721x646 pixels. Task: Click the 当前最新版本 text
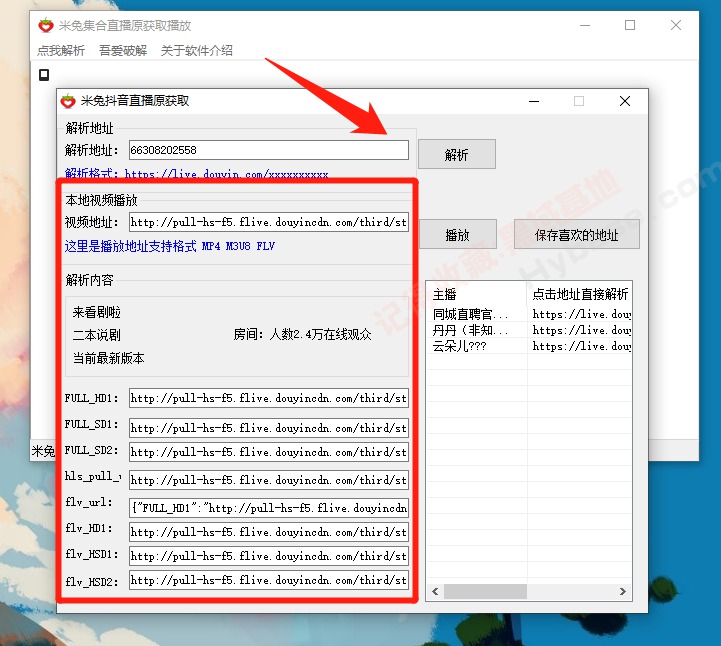[x=109, y=358]
